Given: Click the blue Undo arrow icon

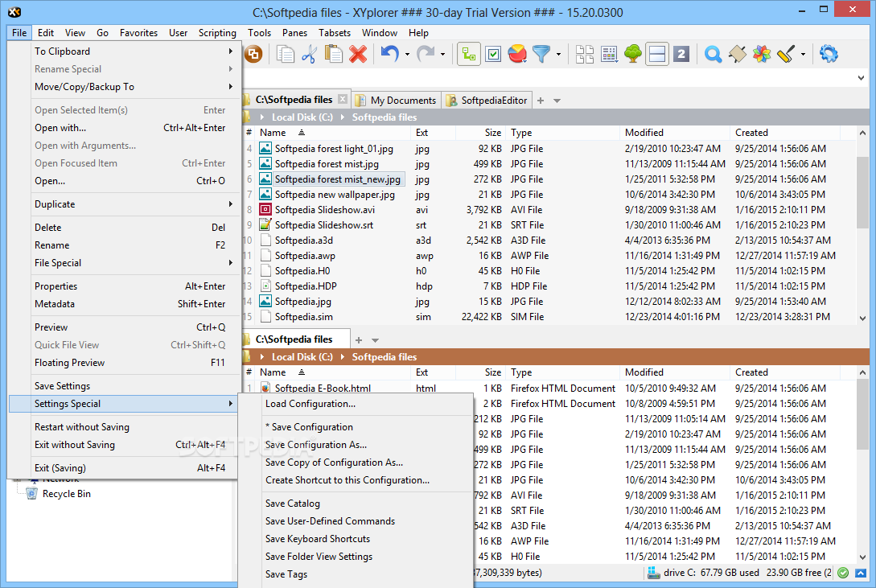Looking at the screenshot, I should (389, 54).
